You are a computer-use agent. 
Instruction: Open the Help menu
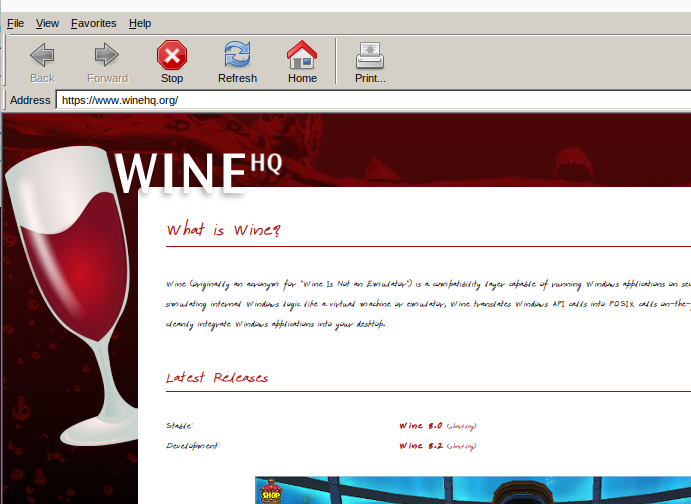(x=140, y=23)
